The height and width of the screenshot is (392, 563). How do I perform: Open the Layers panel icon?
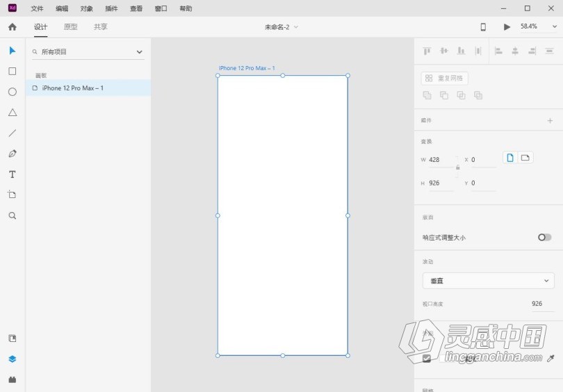13,359
